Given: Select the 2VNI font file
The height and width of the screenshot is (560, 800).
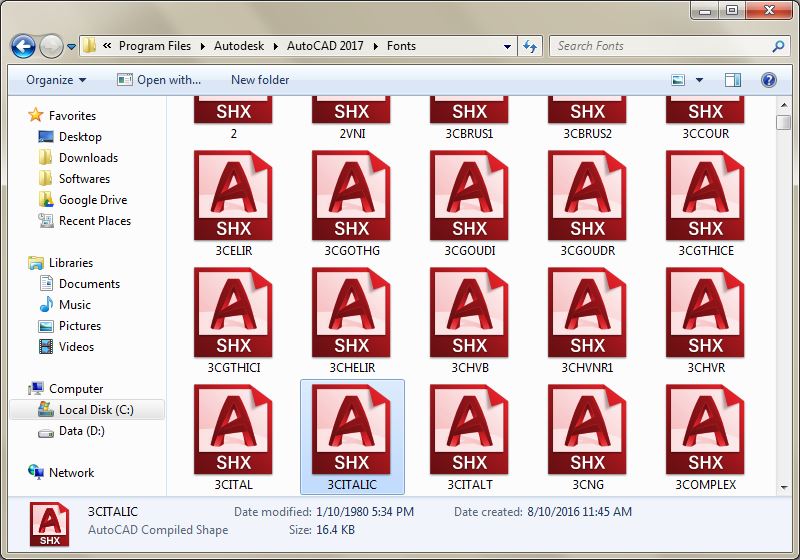Looking at the screenshot, I should 352,118.
